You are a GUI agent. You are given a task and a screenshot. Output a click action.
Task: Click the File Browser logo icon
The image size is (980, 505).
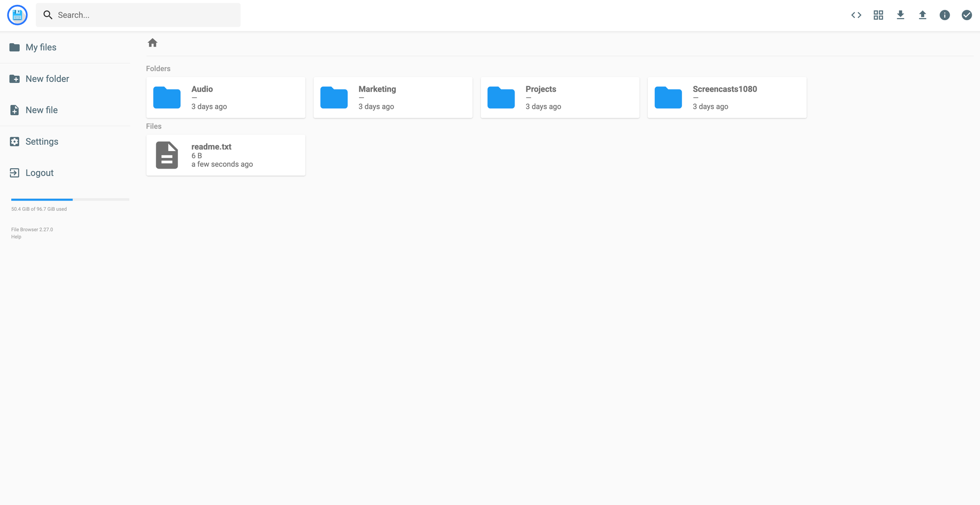[x=17, y=15]
